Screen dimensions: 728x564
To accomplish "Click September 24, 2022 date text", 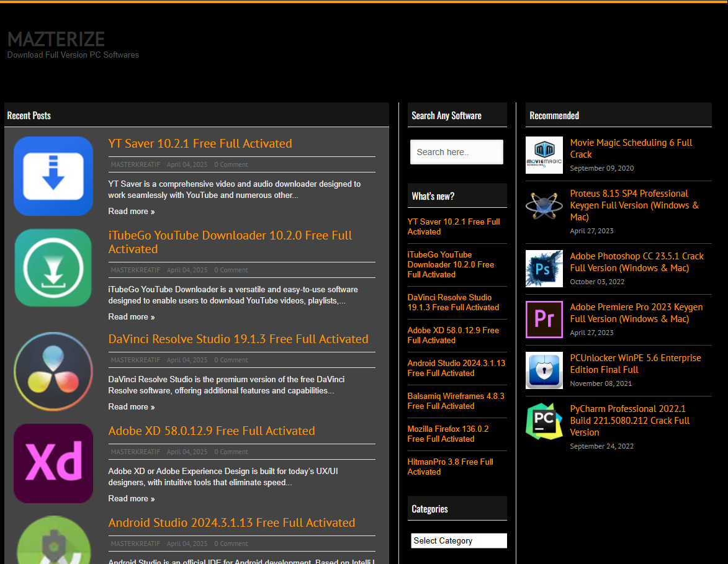I will pyautogui.click(x=602, y=446).
